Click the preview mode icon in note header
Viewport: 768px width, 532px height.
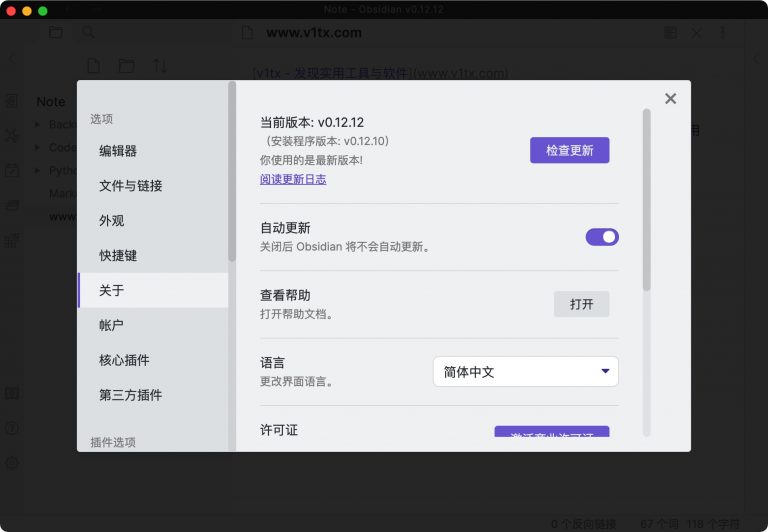[670, 33]
